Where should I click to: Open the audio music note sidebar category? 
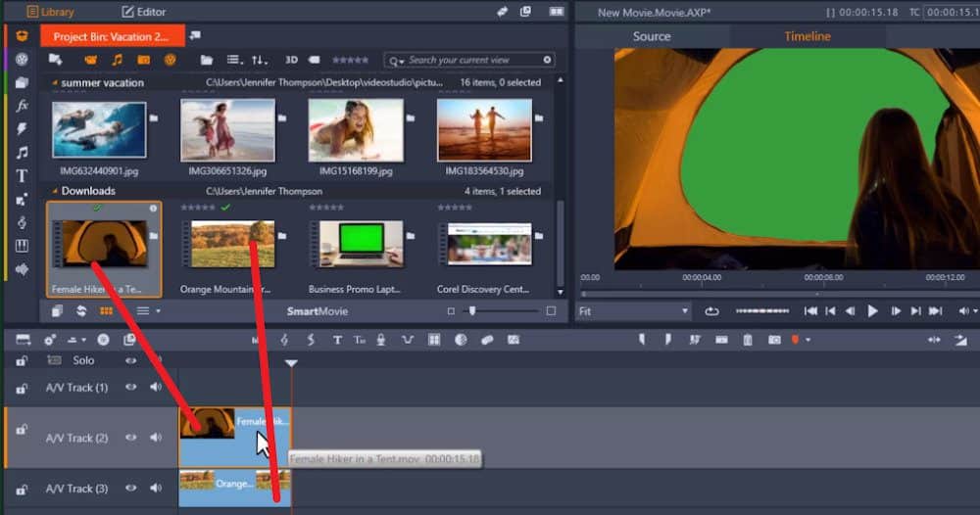click(22, 153)
